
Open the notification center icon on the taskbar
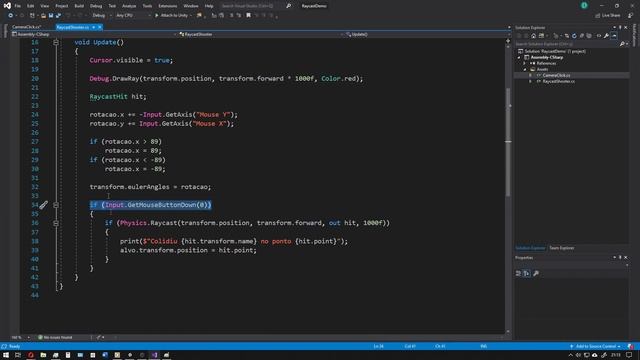(x=629, y=355)
